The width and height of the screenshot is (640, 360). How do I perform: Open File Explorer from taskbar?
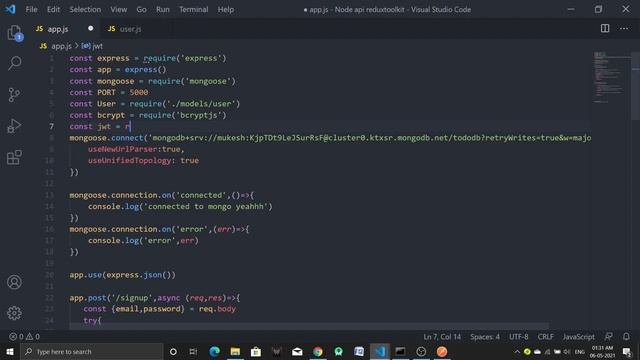click(x=235, y=351)
